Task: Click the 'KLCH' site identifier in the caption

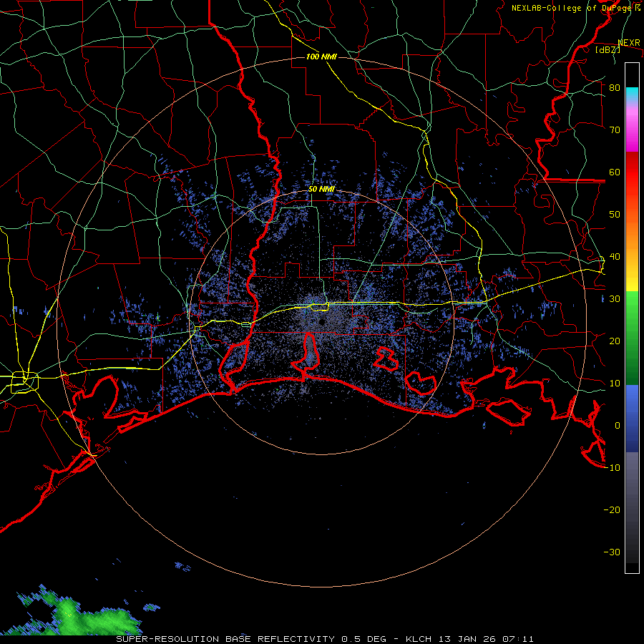Action: pyautogui.click(x=418, y=639)
